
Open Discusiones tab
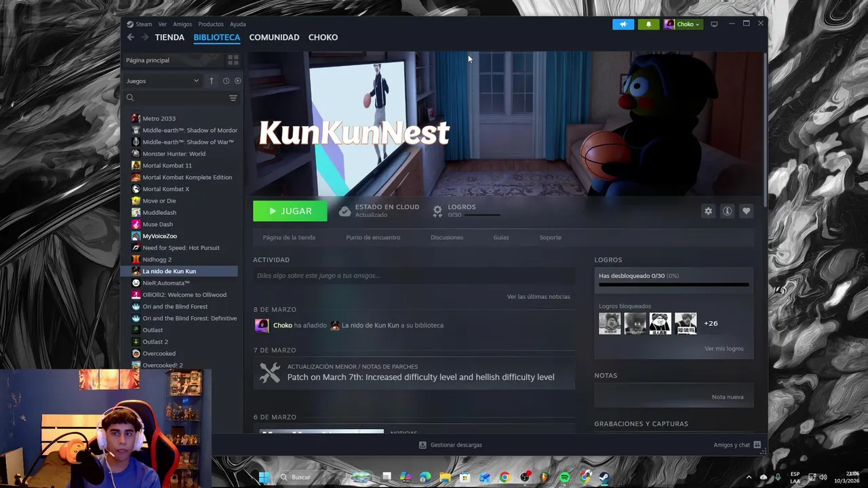click(x=447, y=237)
